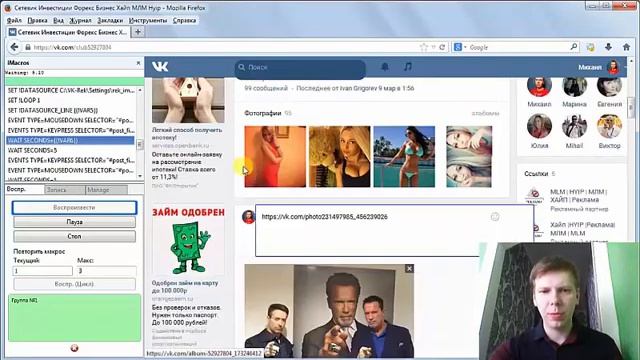Switch to the Manage tab in iMacros

click(x=107, y=190)
